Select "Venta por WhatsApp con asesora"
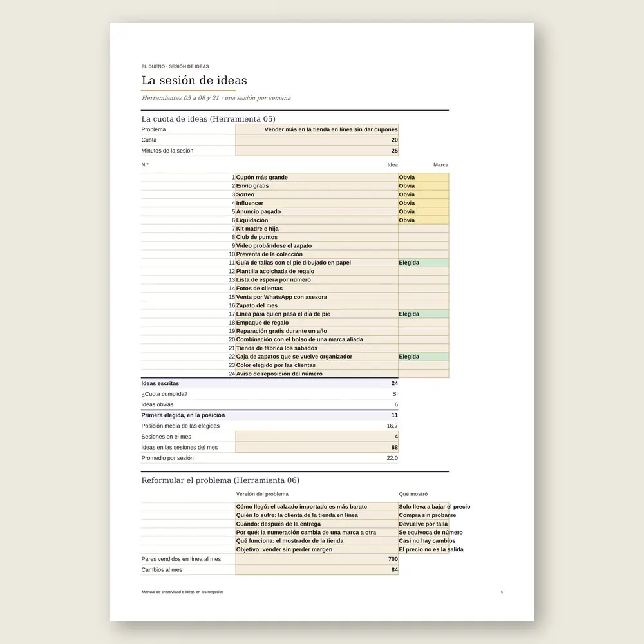Viewport: 644px width, 644px height. click(x=317, y=297)
